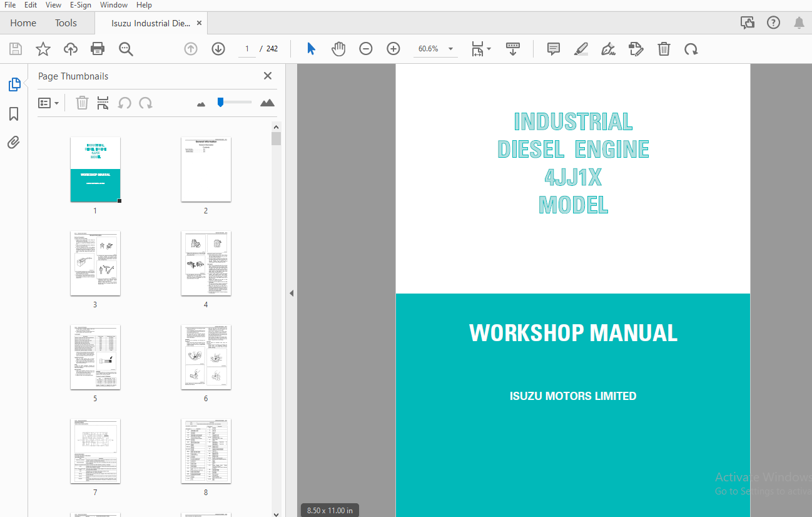Click the Delete page trash toolbar icon
The width and height of the screenshot is (812, 517).
pos(664,49)
